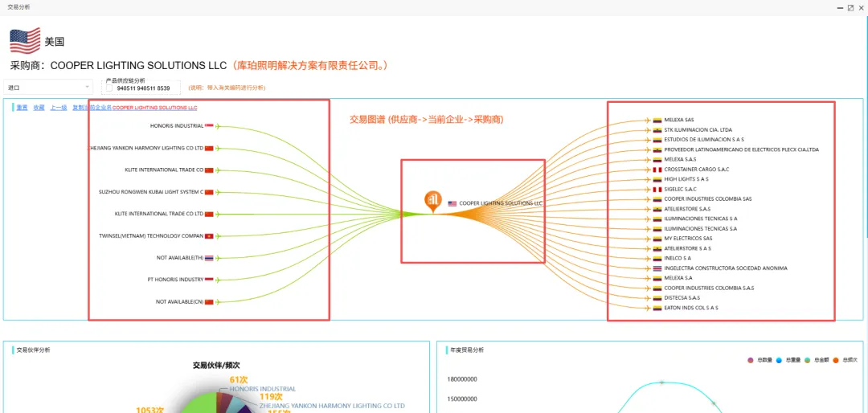Click the Ecuador flag beside STK ILUMINACION

pyautogui.click(x=657, y=129)
